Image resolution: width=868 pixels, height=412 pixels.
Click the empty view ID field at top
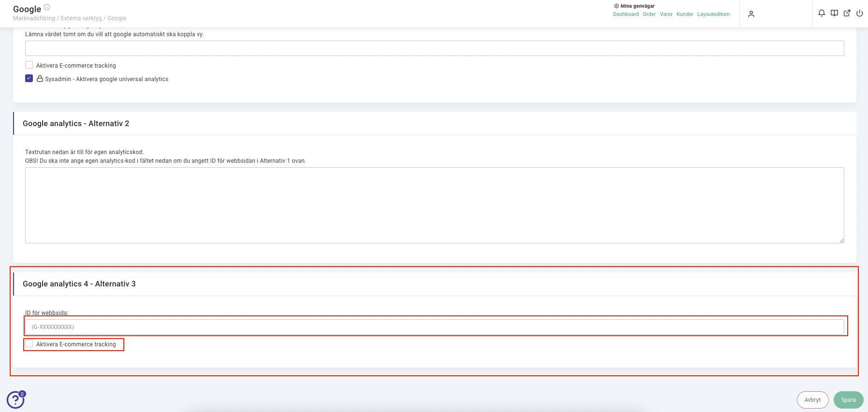[435, 48]
